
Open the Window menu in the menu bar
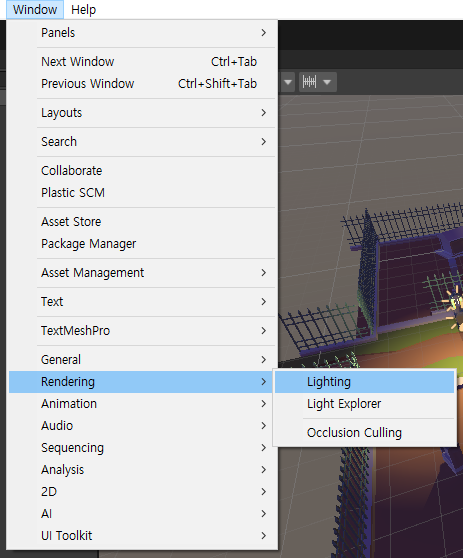[x=35, y=10]
